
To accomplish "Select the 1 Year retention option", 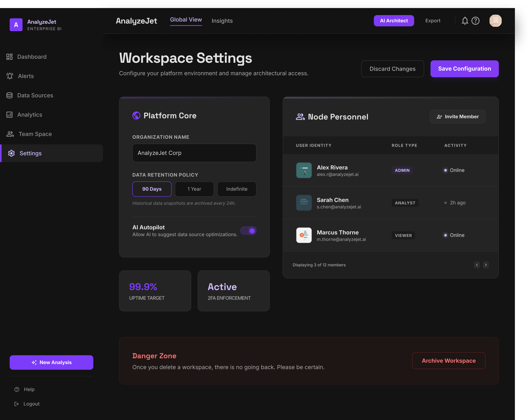I will pos(194,189).
